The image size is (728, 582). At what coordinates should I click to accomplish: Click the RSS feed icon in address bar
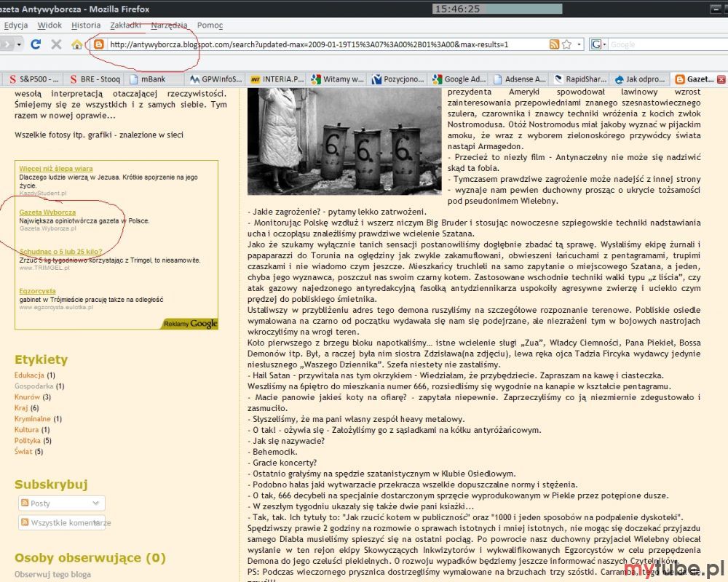tap(554, 44)
